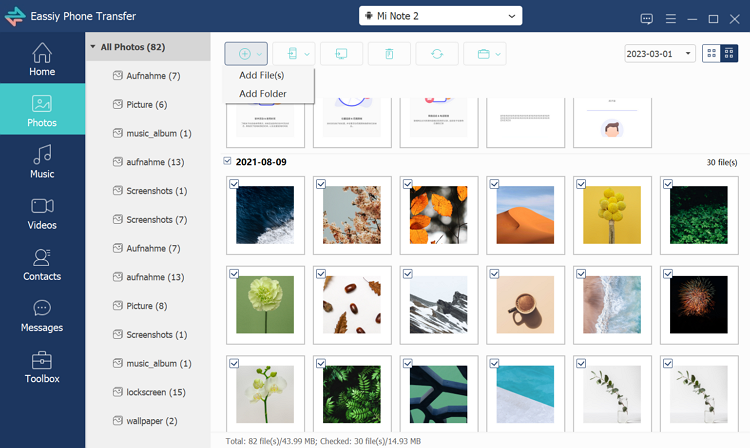
Task: Switch to large grid view
Action: tap(711, 54)
